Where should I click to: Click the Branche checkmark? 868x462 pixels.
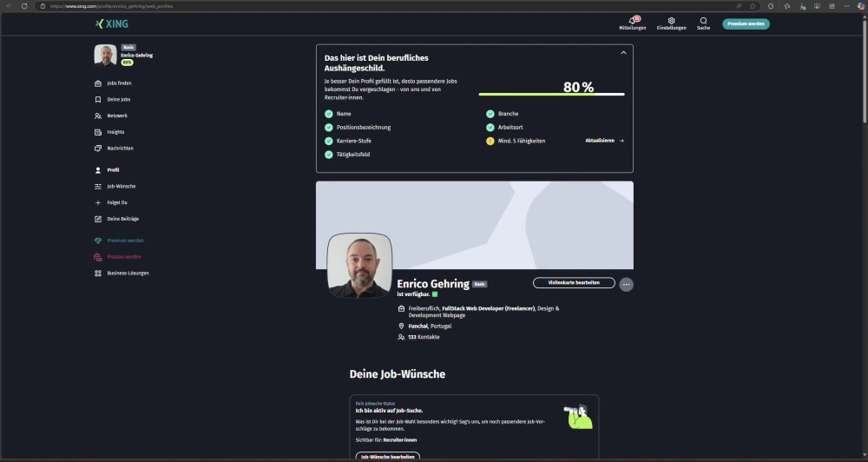(x=490, y=114)
